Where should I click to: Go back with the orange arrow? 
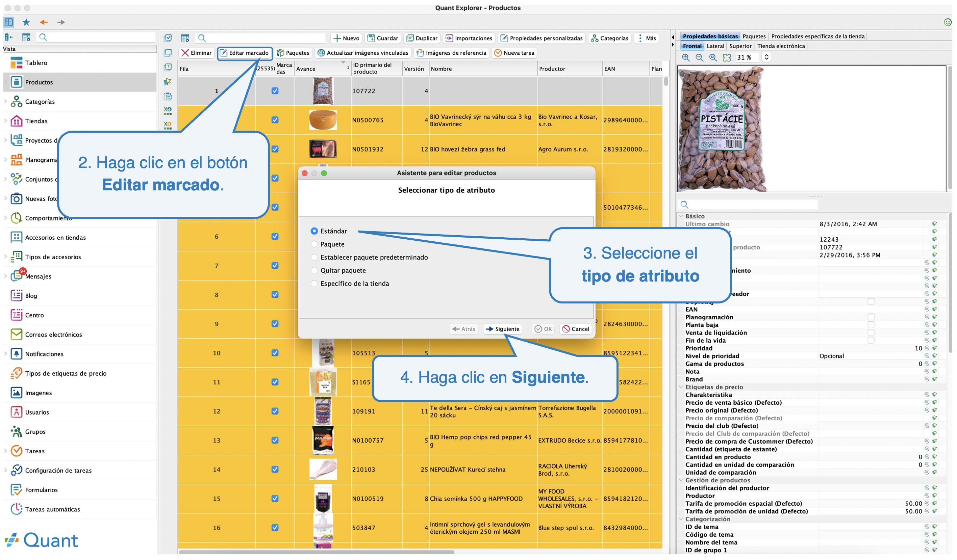coord(44,22)
